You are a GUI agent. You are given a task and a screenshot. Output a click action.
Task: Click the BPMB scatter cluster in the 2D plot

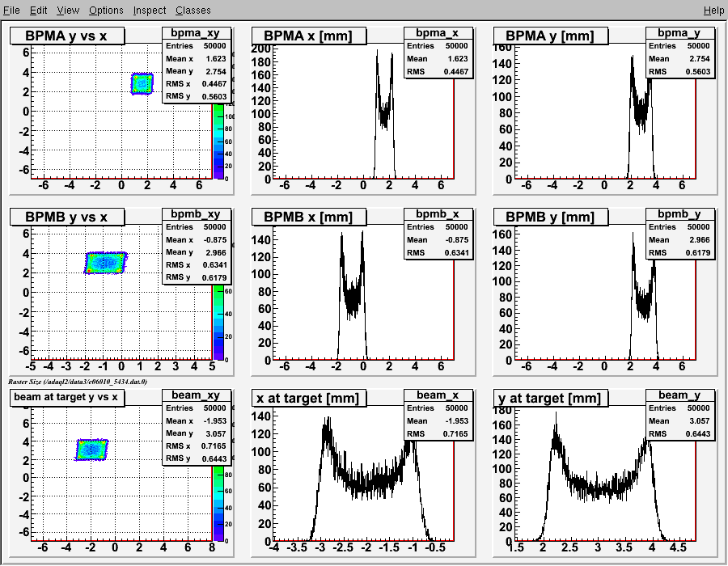click(105, 263)
